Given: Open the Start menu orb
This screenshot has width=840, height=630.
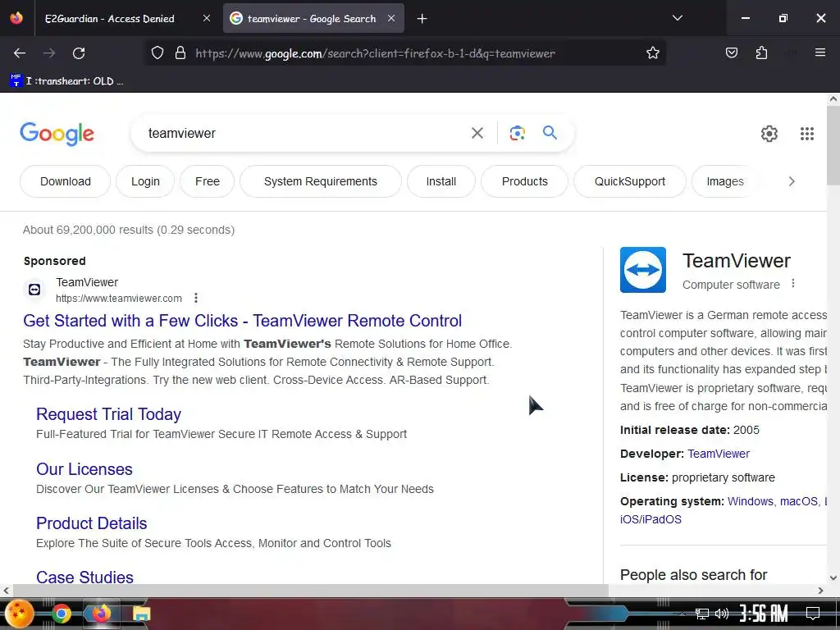Looking at the screenshot, I should pos(20,613).
